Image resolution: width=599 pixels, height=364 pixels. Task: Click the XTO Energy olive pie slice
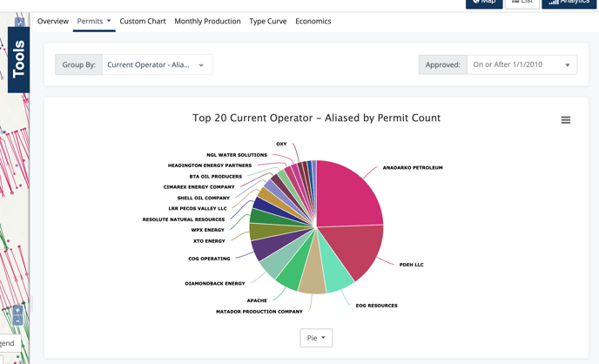267,231
